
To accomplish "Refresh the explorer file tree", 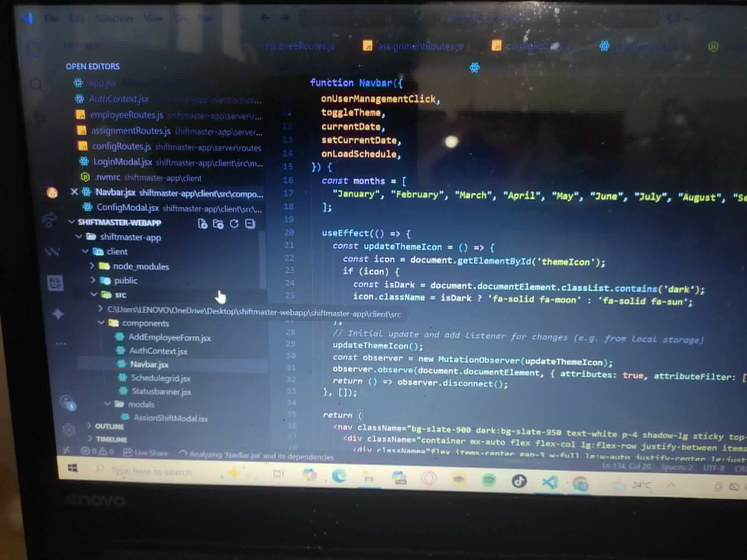I will [234, 223].
